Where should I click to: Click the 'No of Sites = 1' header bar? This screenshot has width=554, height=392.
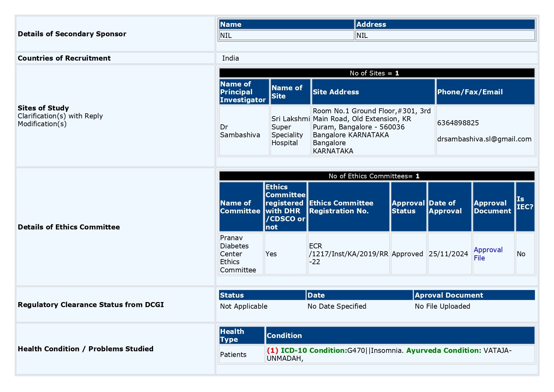click(377, 73)
